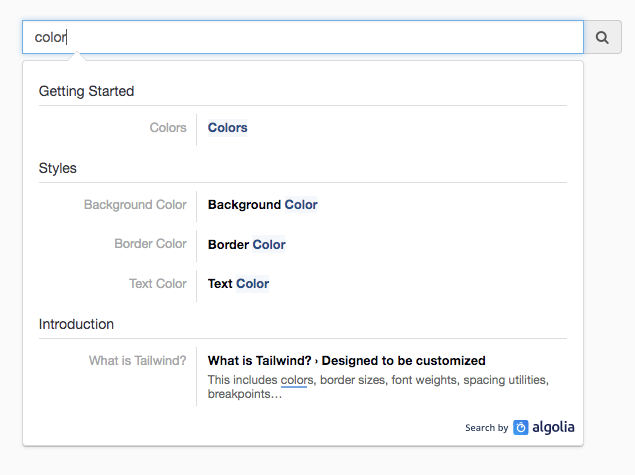Open the bold "Background Color" result

click(263, 205)
